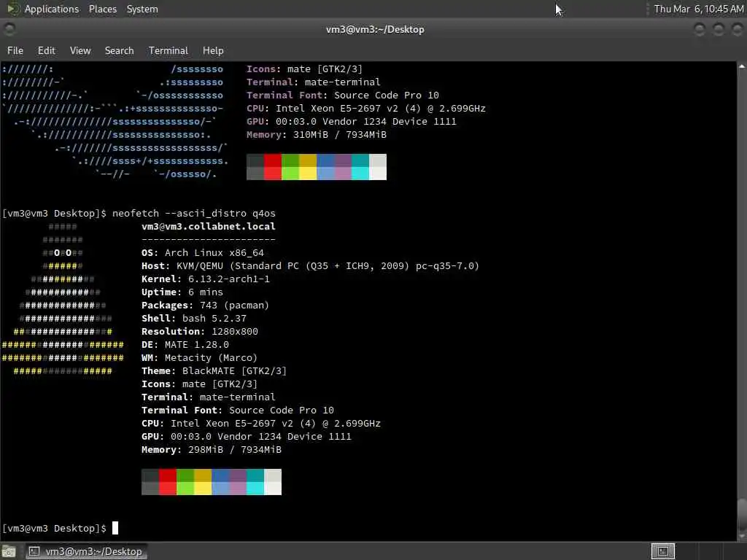Screen dimensions: 747x560
Task: Open the Edit menu
Action: pos(46,50)
